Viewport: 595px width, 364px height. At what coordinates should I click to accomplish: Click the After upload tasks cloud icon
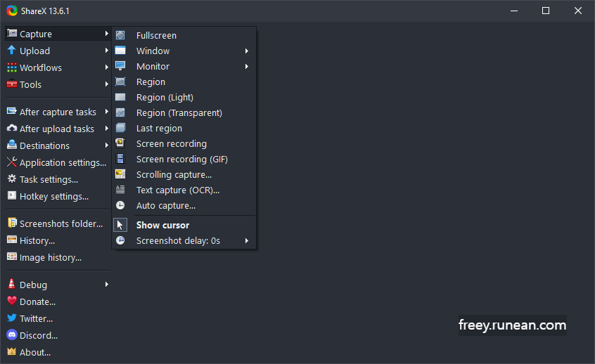pos(12,128)
